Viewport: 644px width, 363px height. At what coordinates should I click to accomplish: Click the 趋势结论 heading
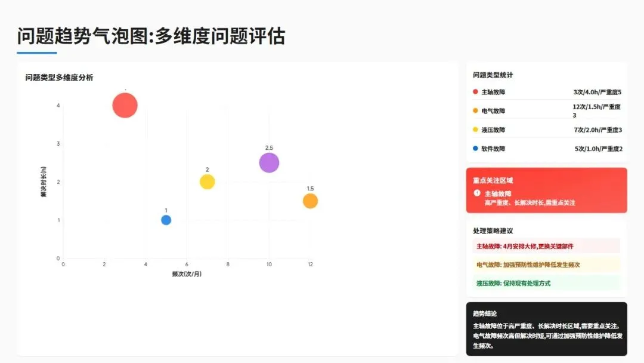[485, 313]
